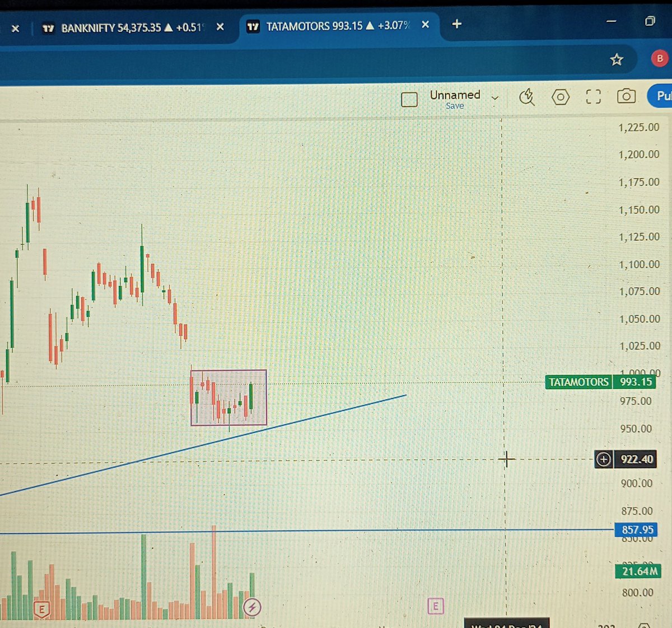
Task: Minimize the browser window
Action: click(x=611, y=21)
